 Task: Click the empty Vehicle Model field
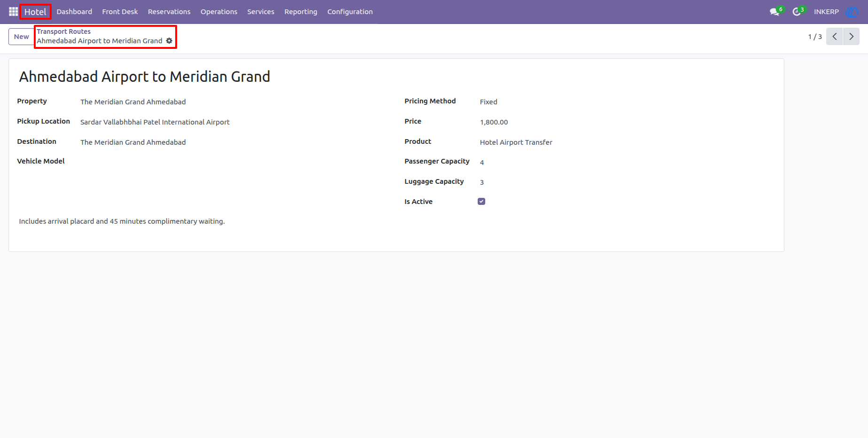point(233,162)
